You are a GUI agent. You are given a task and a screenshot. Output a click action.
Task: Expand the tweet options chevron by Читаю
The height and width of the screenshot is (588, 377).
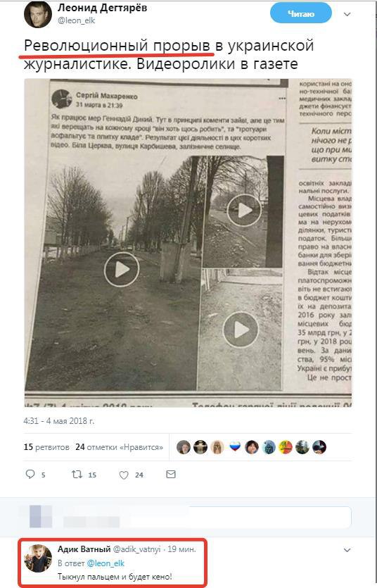(x=347, y=14)
